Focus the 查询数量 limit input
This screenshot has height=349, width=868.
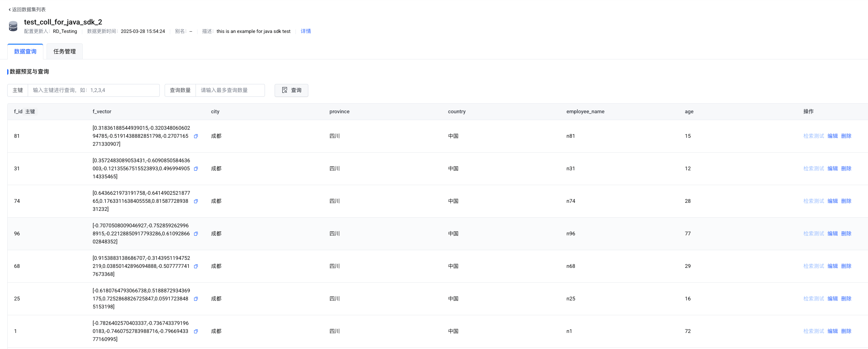pyautogui.click(x=230, y=90)
